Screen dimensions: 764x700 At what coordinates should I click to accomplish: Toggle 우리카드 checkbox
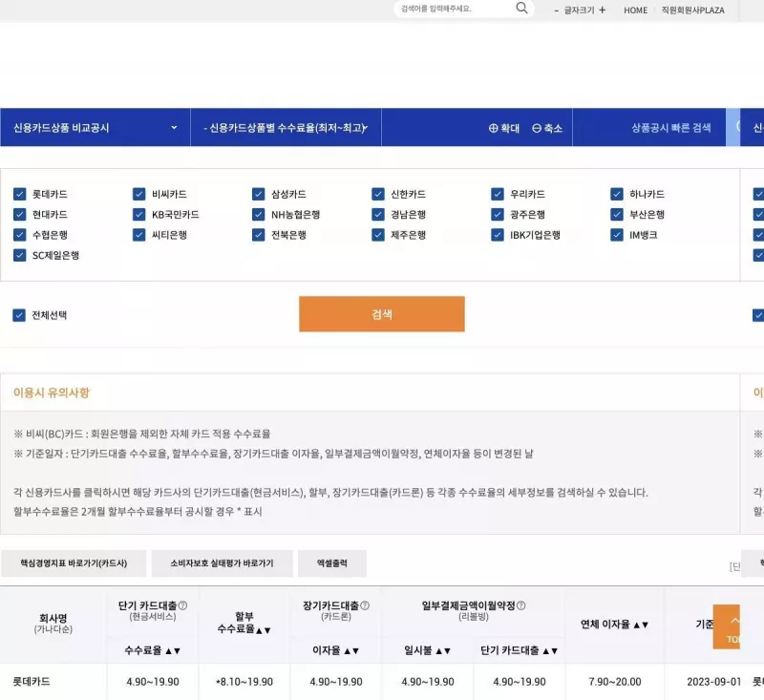pyautogui.click(x=498, y=195)
